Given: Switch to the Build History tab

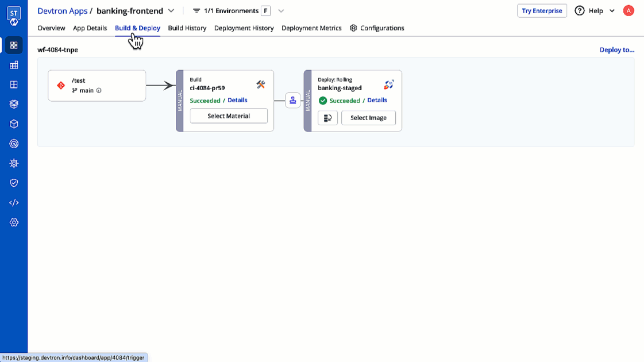Looking at the screenshot, I should click(x=187, y=28).
